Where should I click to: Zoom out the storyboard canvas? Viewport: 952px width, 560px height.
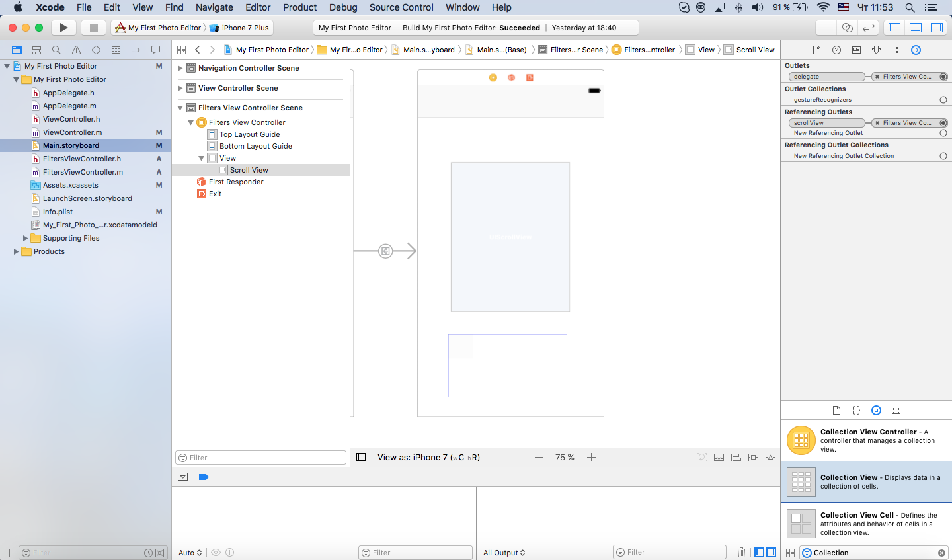539,457
